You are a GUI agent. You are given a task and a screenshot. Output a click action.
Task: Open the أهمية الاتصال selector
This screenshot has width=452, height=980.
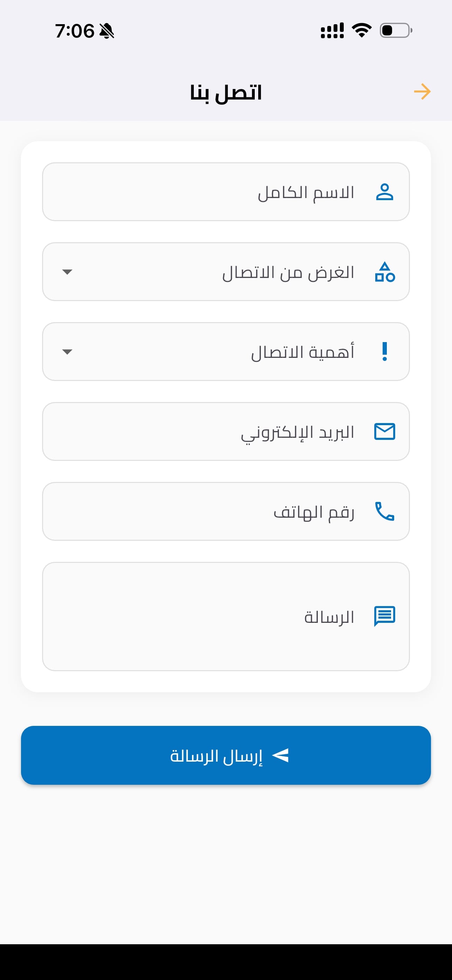tap(226, 352)
